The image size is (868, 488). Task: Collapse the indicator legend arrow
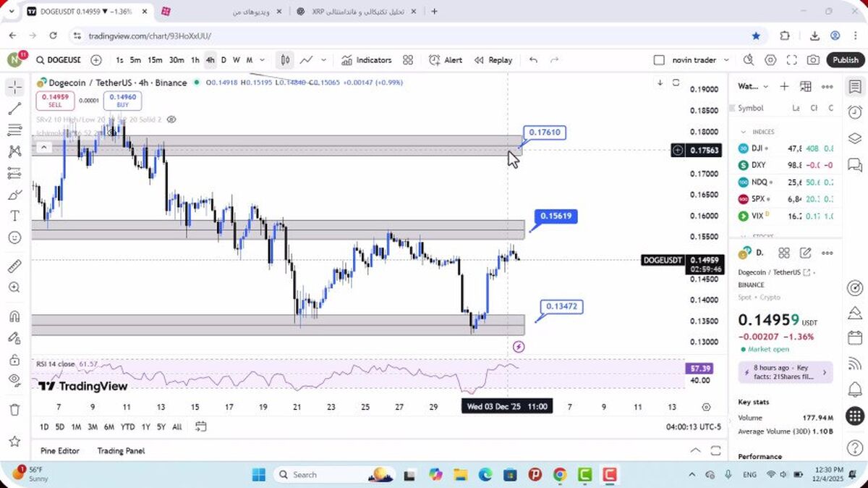[x=43, y=148]
